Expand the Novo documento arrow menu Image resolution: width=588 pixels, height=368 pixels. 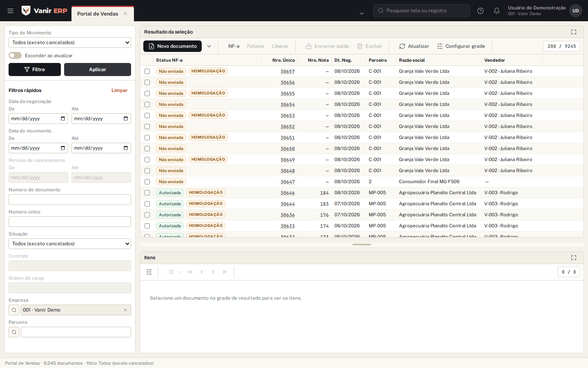click(209, 46)
